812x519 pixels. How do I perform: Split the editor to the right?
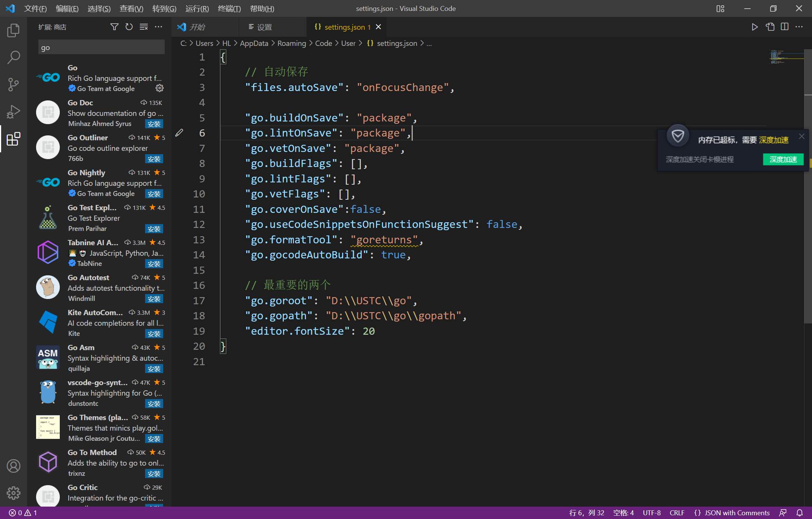tap(785, 27)
